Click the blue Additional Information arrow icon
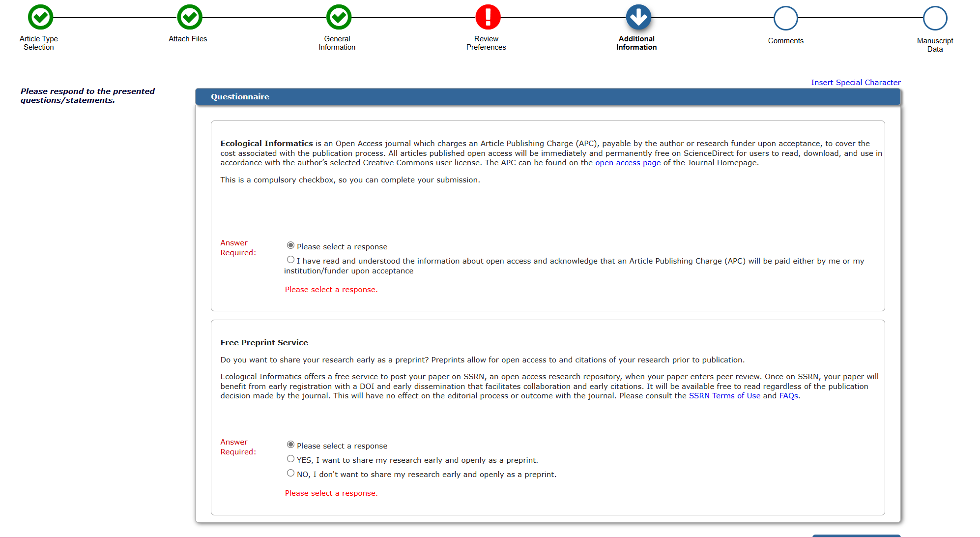The width and height of the screenshot is (980, 538). click(x=638, y=18)
